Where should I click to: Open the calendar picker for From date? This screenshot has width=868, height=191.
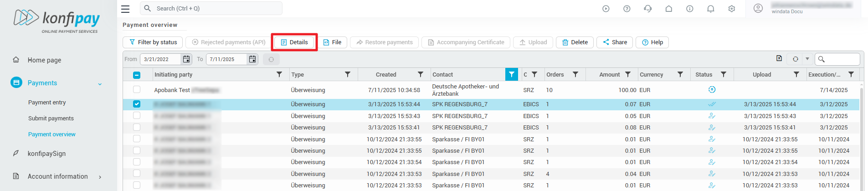186,59
